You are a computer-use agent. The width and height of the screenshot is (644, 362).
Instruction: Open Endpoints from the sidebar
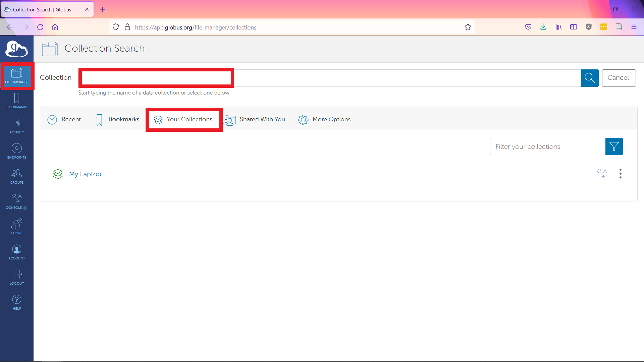(x=16, y=151)
